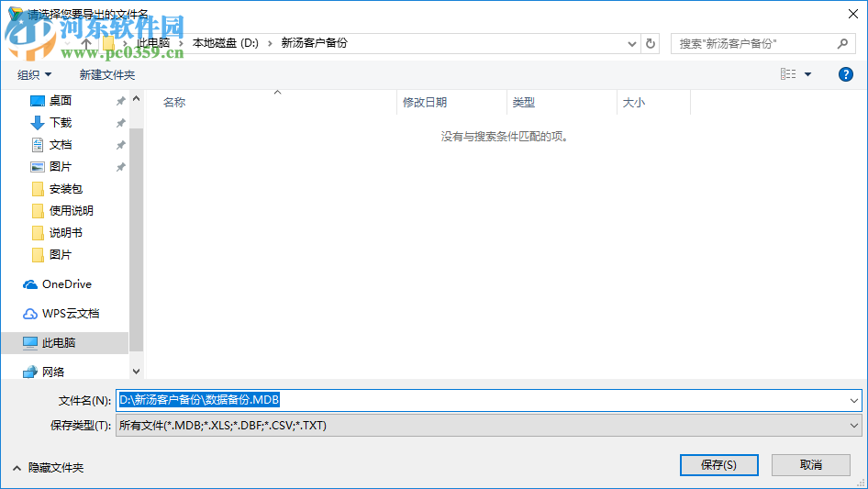Click the chevron after 本地磁盘 (D:)
This screenshot has width=868, height=489.
tap(270, 43)
